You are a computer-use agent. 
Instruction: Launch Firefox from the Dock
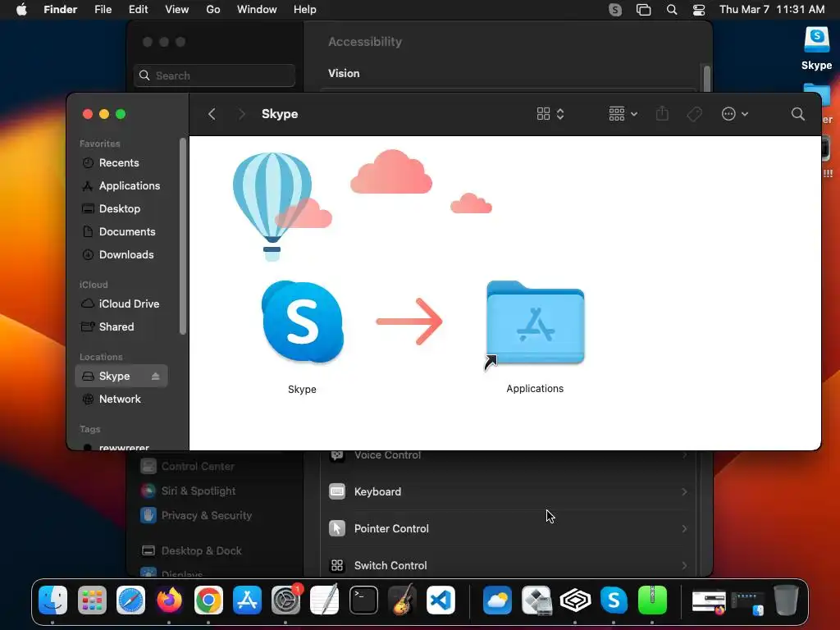[169, 600]
